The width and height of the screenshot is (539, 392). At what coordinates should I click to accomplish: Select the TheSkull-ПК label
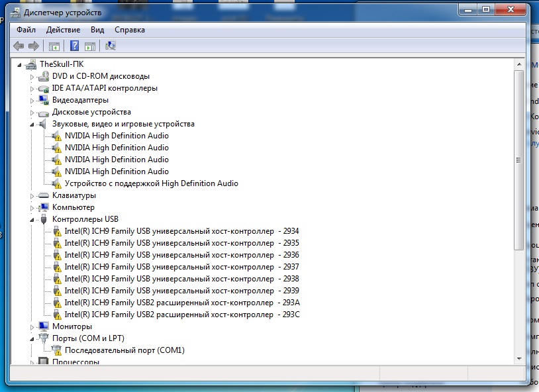(x=62, y=64)
